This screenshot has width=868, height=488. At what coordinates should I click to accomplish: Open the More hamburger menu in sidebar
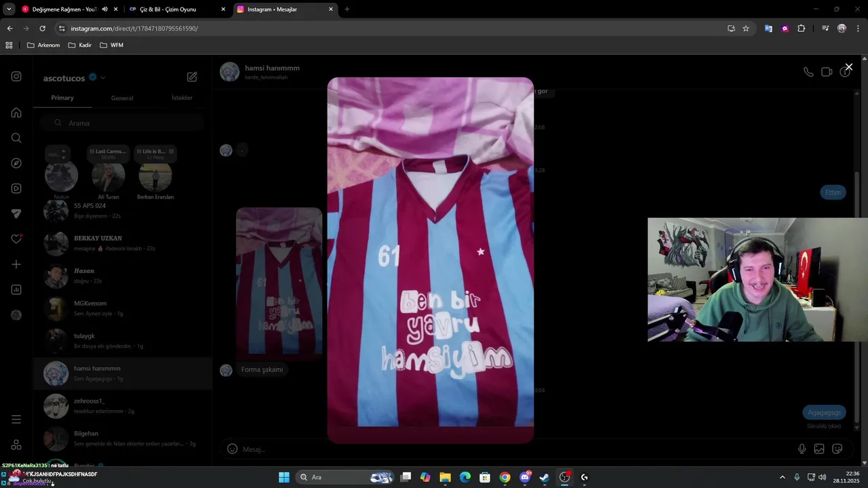tap(16, 420)
